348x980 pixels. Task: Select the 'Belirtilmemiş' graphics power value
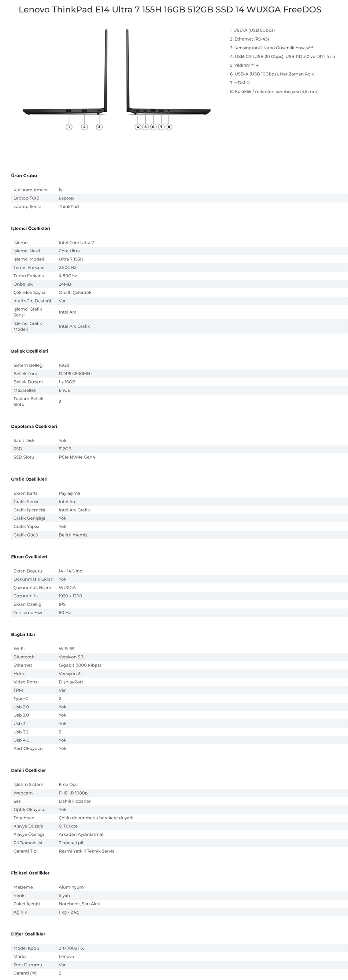coord(73,535)
